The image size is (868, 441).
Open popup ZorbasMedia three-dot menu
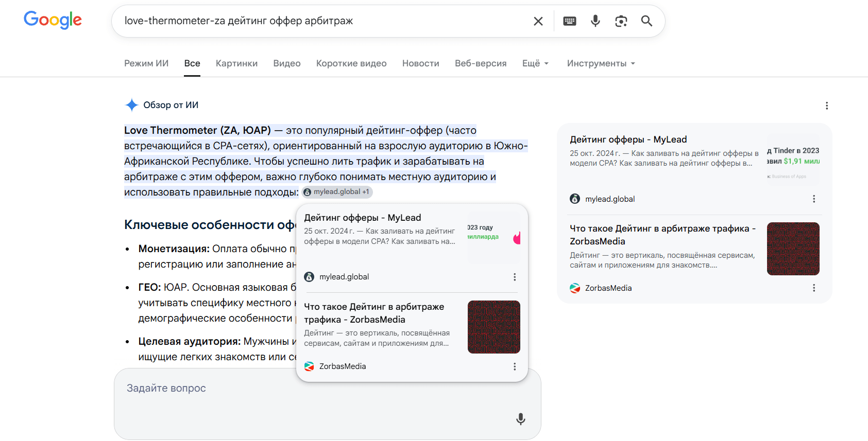pyautogui.click(x=514, y=366)
